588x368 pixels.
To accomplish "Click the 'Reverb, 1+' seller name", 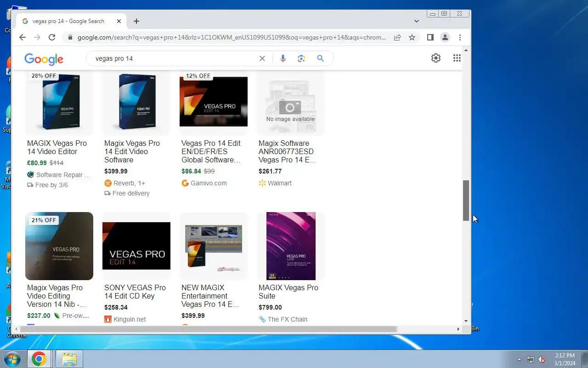I will point(129,183).
